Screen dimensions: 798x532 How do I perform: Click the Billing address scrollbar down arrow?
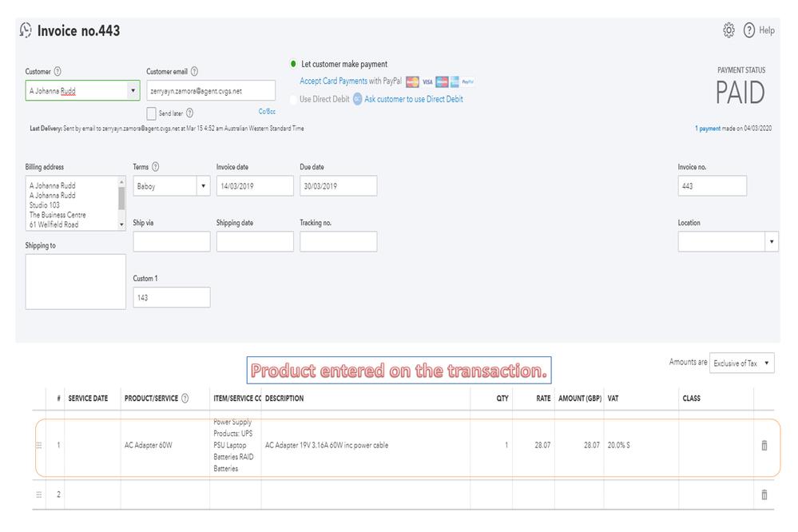tap(122, 225)
